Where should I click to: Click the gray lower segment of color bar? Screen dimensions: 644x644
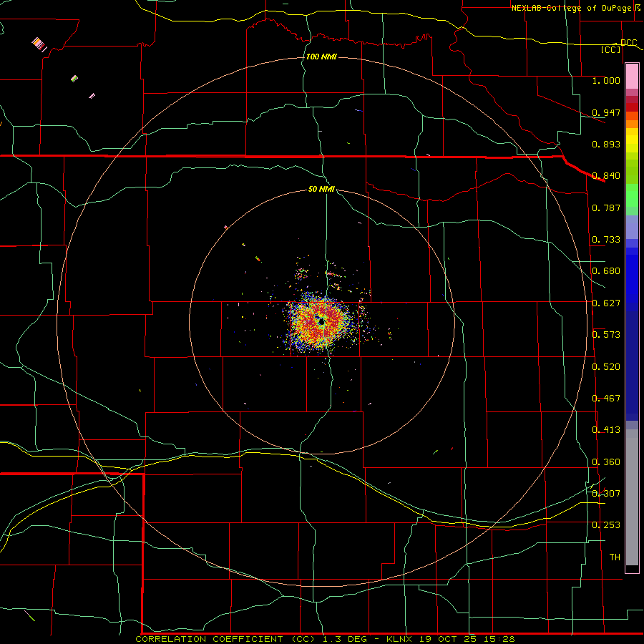pos(632,497)
